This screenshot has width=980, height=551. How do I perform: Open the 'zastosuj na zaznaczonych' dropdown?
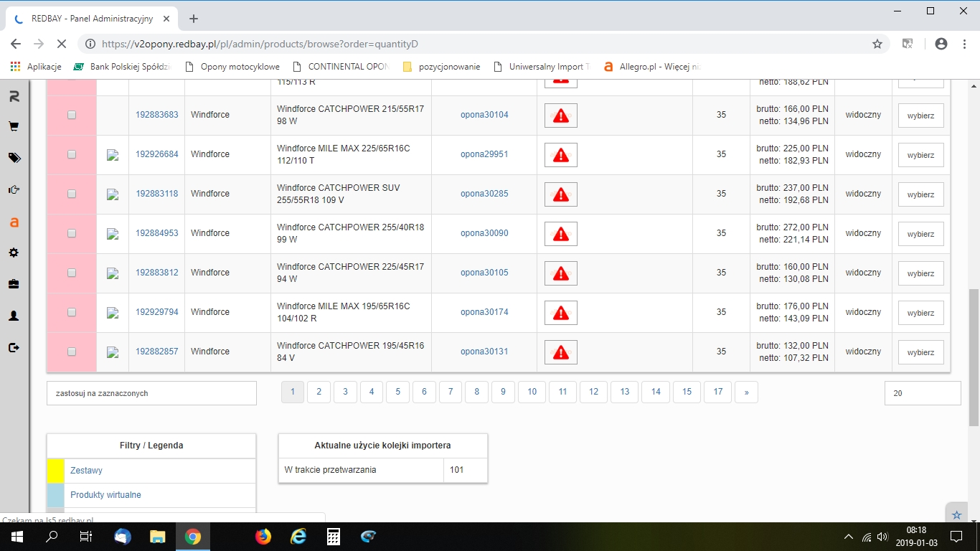pyautogui.click(x=151, y=393)
